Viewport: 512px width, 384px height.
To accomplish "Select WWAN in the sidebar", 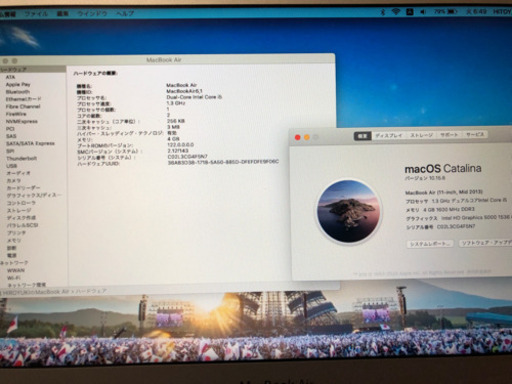I will [x=16, y=270].
